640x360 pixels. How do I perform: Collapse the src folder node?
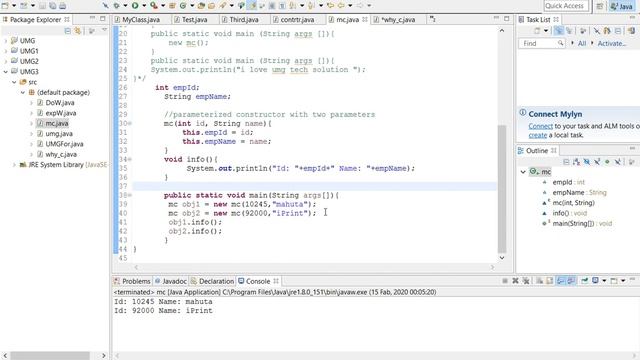click(14, 82)
